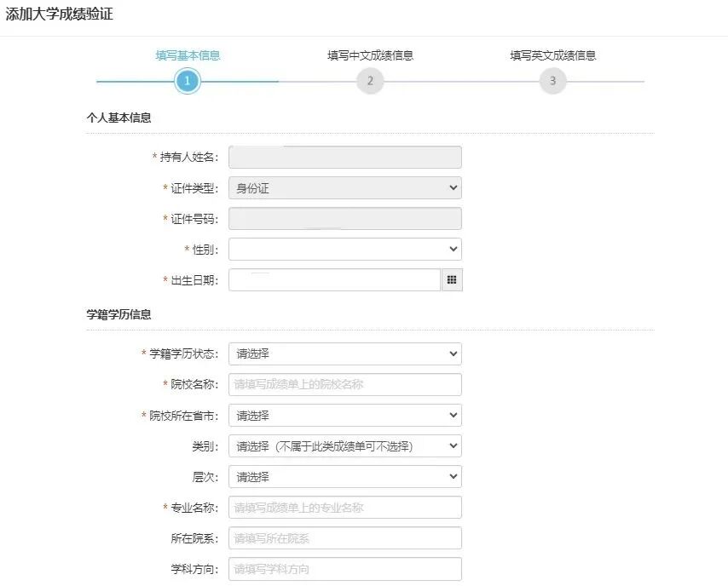
Task: Click step 2 circle for Chinese transcript
Action: [370, 81]
